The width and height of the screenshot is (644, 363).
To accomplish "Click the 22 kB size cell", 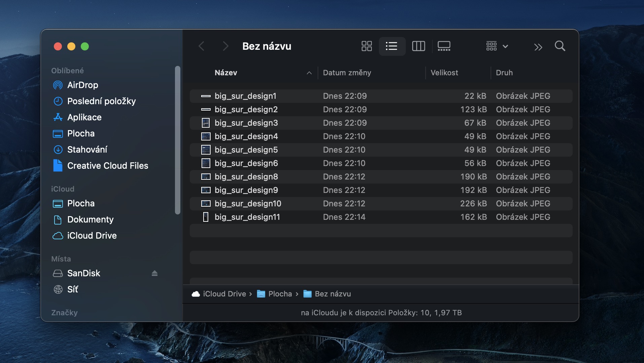I will click(x=475, y=96).
